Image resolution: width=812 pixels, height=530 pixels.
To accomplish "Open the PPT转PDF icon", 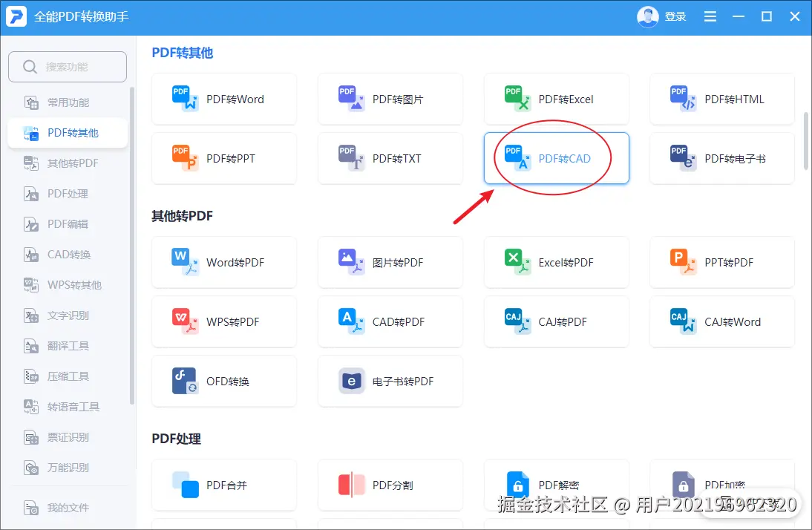I will click(683, 261).
